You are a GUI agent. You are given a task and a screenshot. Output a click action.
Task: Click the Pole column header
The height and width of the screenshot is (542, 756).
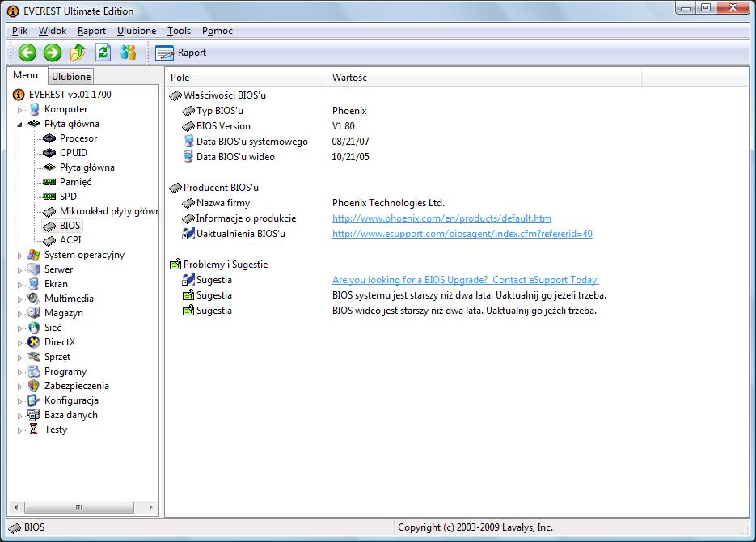[x=246, y=78]
